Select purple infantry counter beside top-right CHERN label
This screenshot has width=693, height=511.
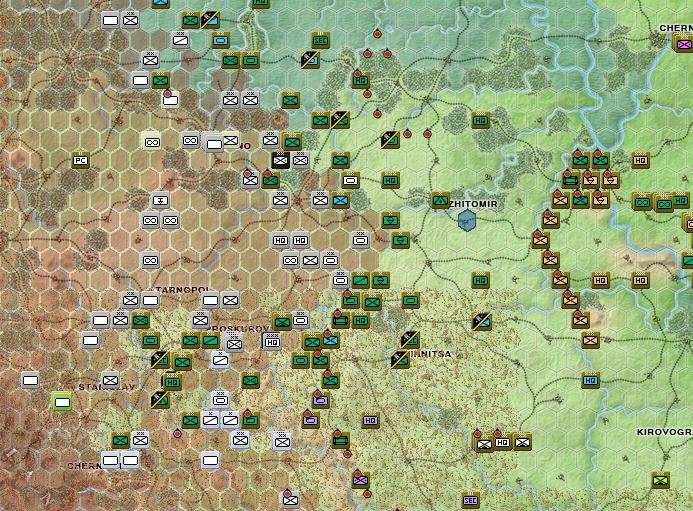click(684, 44)
